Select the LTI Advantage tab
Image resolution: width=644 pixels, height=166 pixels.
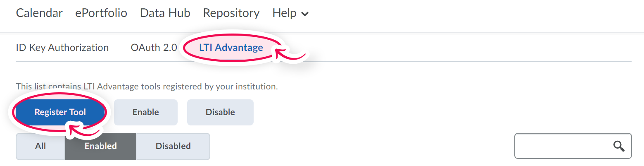point(231,48)
